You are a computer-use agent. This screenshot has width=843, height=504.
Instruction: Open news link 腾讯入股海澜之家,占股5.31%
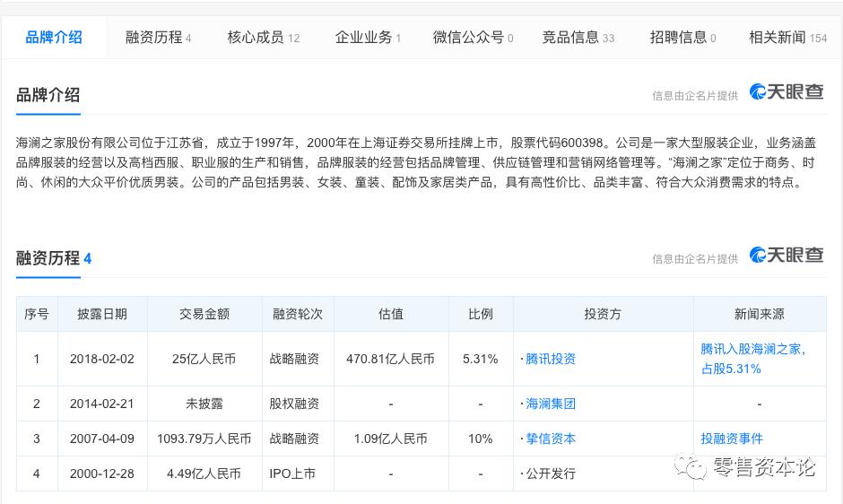pyautogui.click(x=752, y=359)
